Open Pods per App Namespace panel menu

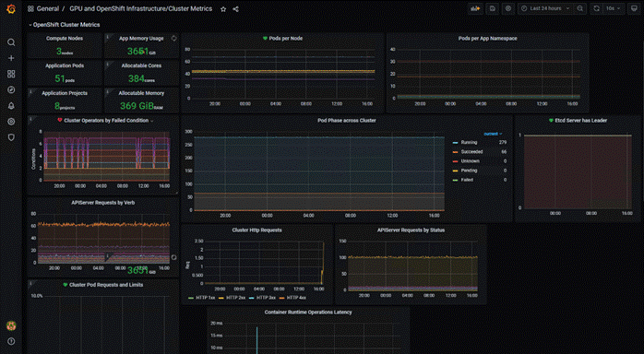(487, 38)
